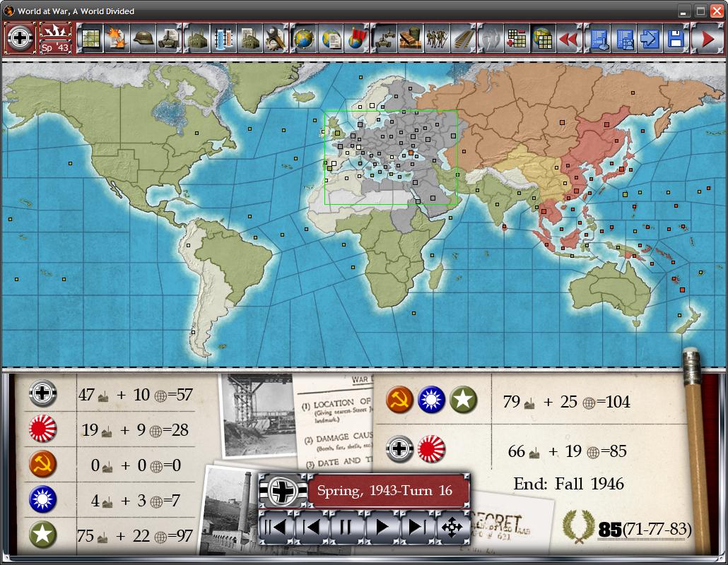Click the Sp '43 date button
This screenshot has width=728, height=565.
(x=55, y=47)
